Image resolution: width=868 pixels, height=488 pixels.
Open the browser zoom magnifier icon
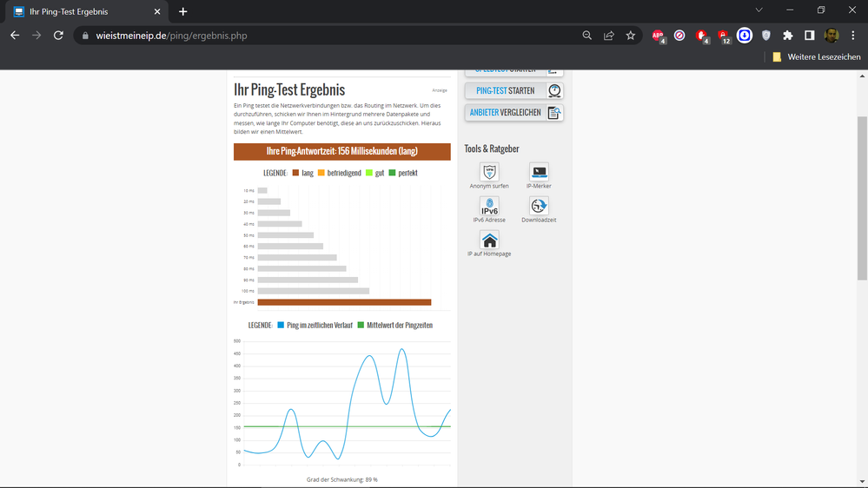(586, 36)
